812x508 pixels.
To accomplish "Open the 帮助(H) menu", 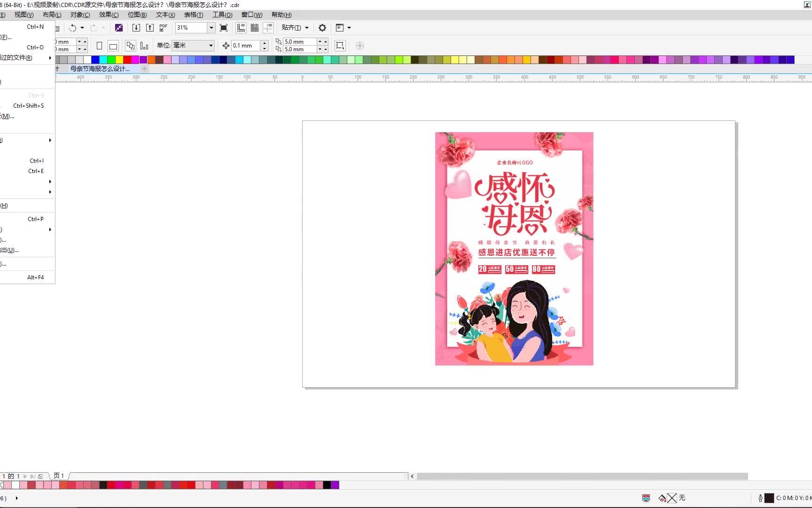I will pos(281,15).
